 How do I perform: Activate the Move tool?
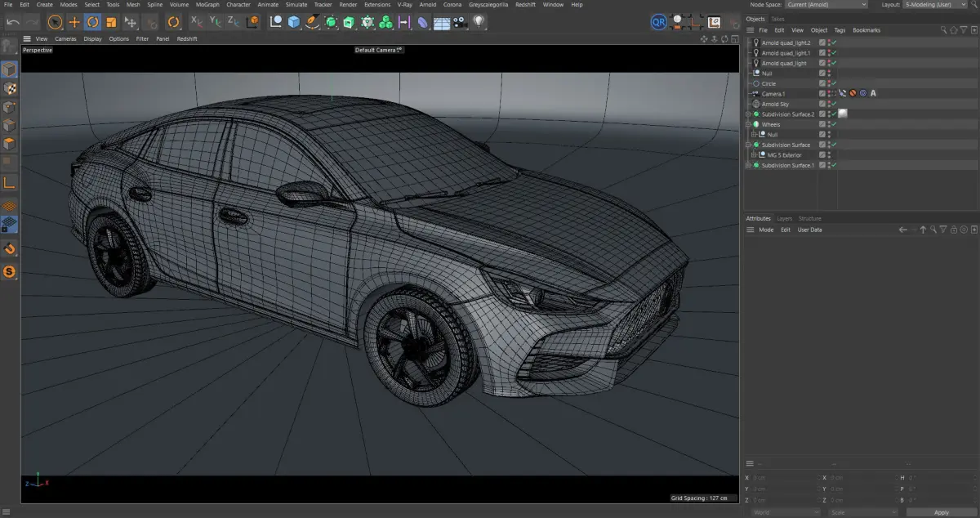74,22
